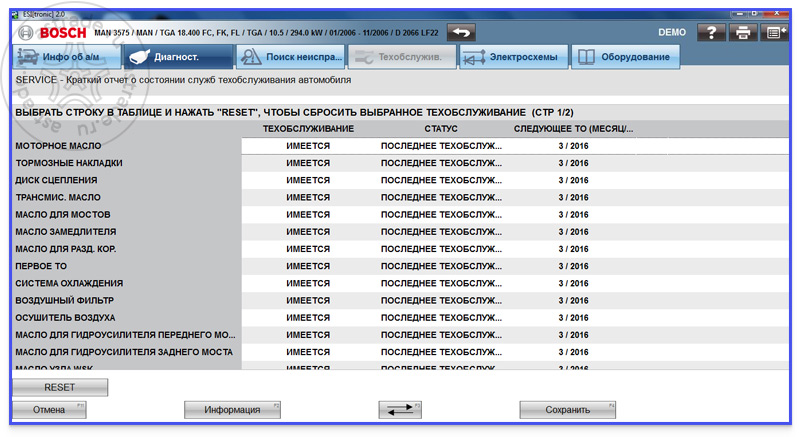Select the ОСУШИТЕЛЬ ВОЗДУХА row
Screen dimensions: 799x437
401,318
